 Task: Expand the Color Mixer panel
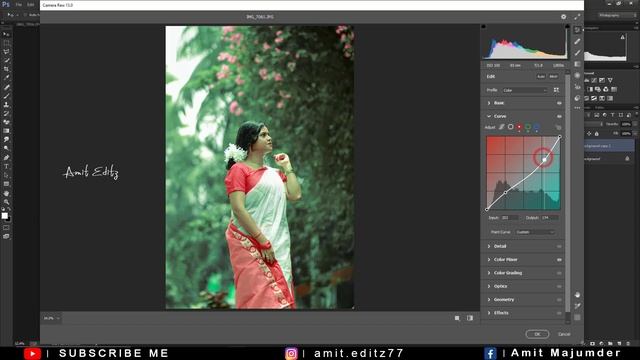tap(489, 260)
